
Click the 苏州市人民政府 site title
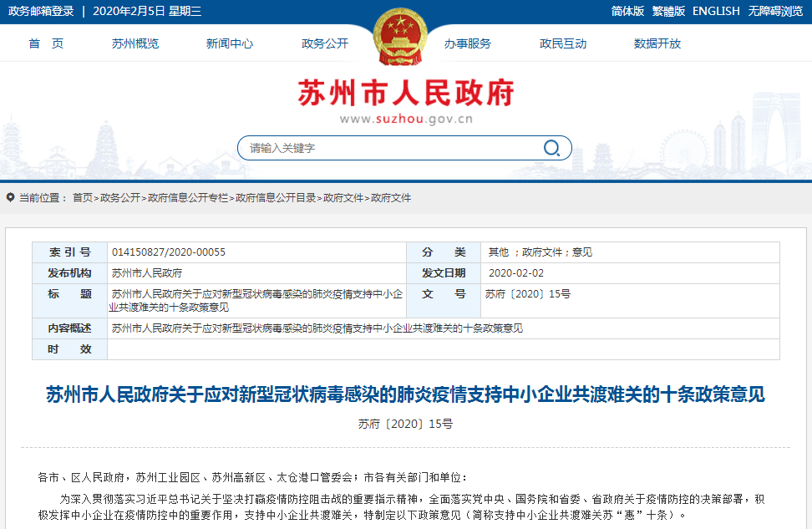(406, 94)
